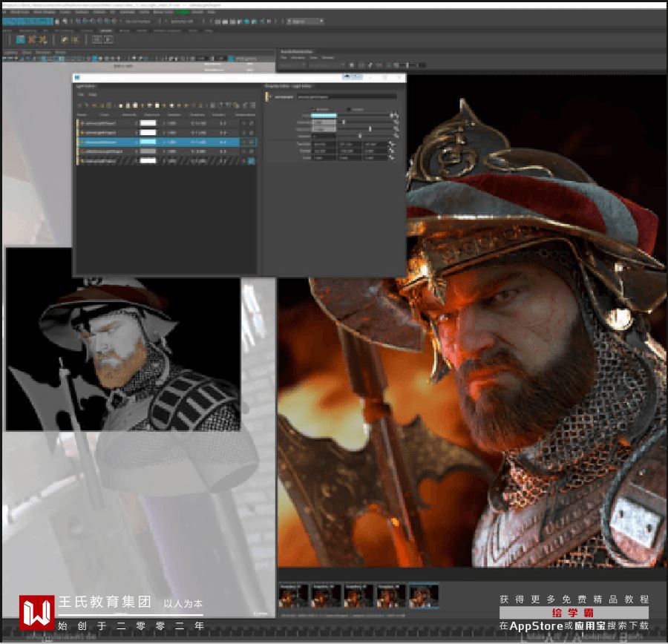Switch to the highlighted Arnold shelf tab
668x644 pixels.
pyautogui.click(x=105, y=30)
